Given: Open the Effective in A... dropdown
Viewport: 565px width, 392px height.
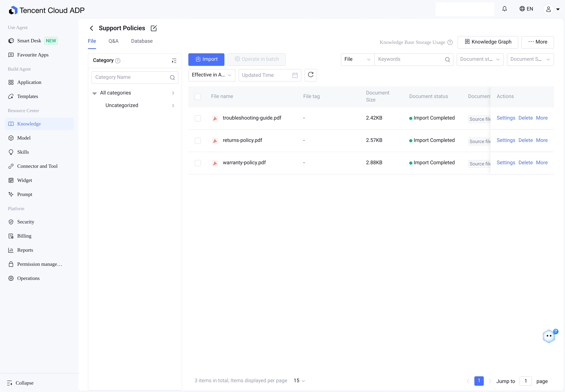Looking at the screenshot, I should [211, 75].
